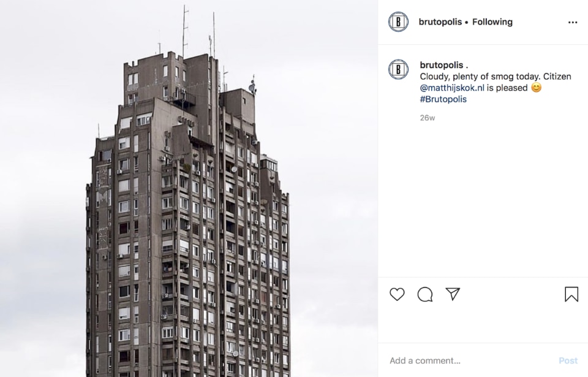Click the satellite dish atop the tower
Image resolution: width=588 pixels, height=377 pixels.
[252, 89]
